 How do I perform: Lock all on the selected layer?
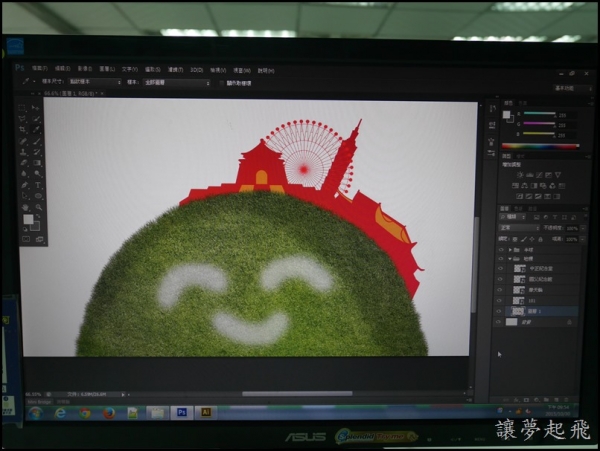click(540, 239)
